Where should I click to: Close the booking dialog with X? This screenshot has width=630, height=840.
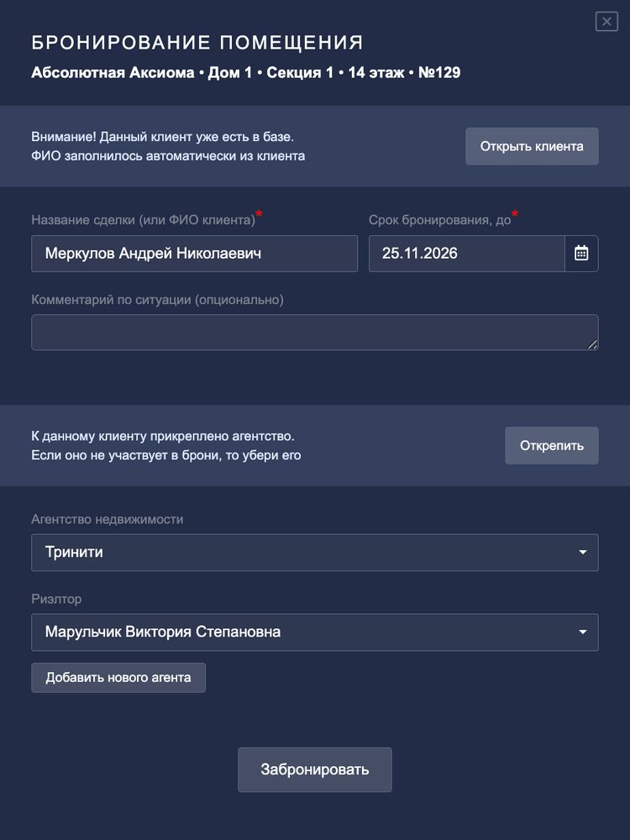click(606, 22)
